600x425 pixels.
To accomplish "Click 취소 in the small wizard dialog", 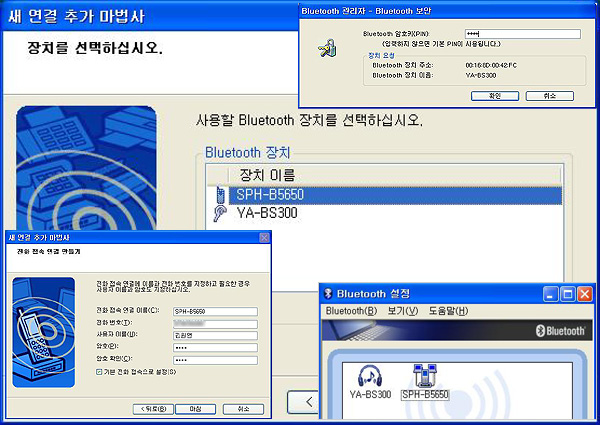I will pyautogui.click(x=243, y=409).
